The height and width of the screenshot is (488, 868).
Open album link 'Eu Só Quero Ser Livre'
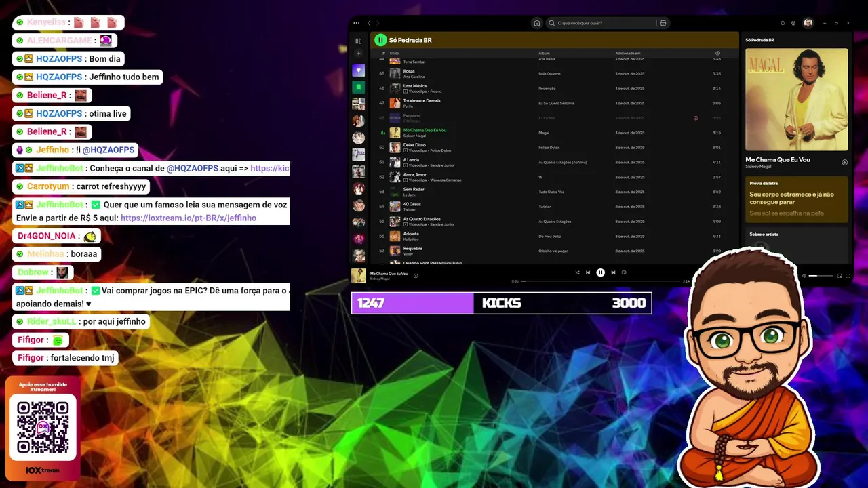coord(556,103)
